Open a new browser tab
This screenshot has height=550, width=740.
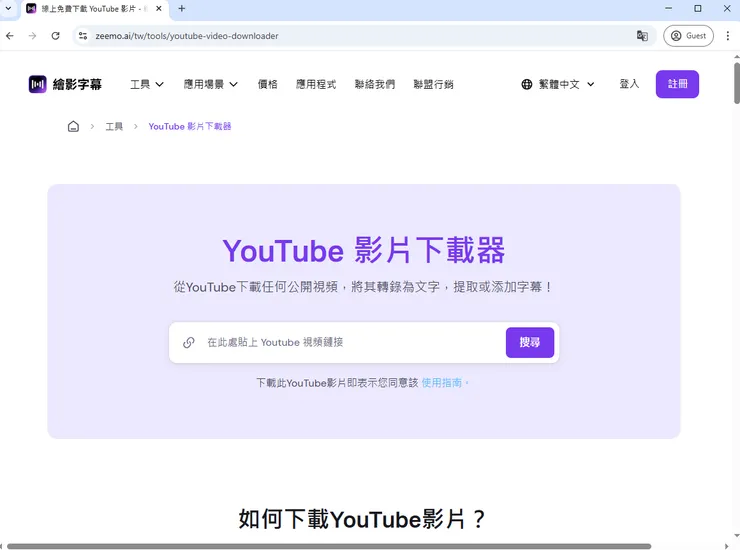coord(182,8)
